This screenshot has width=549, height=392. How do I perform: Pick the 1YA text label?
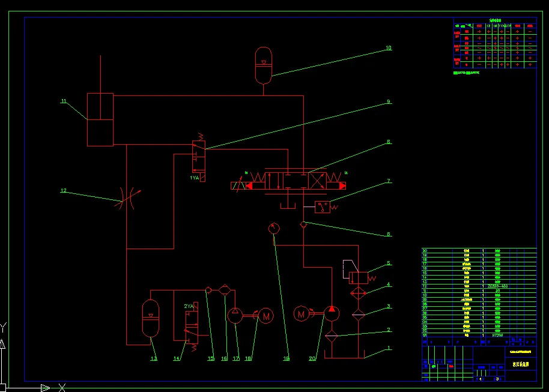tap(195, 178)
